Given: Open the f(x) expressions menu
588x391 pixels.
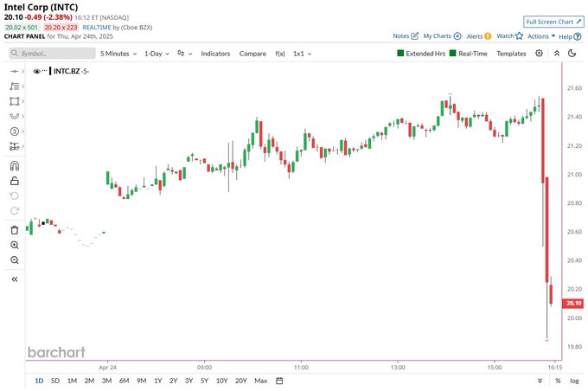Looking at the screenshot, I should (280, 54).
